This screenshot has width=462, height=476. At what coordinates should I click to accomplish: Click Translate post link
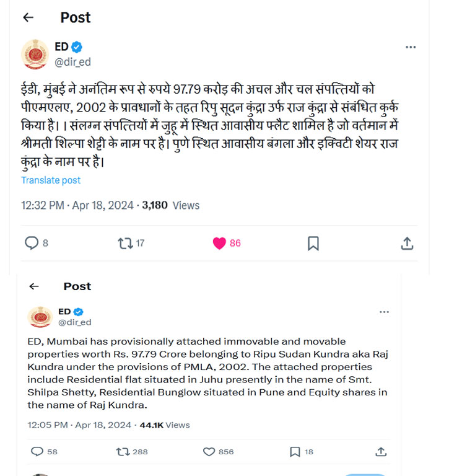tap(51, 180)
